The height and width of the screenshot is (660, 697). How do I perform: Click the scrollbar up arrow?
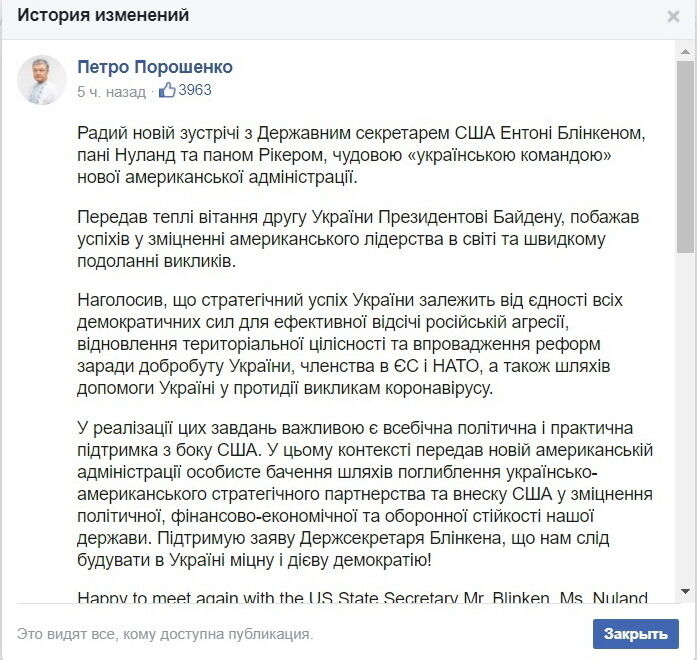pyautogui.click(x=685, y=49)
